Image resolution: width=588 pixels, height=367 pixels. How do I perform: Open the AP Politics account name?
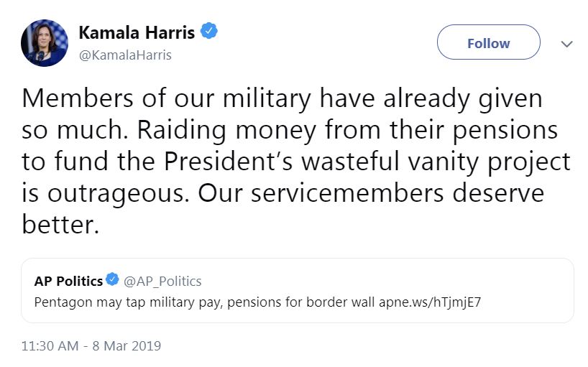[68, 281]
